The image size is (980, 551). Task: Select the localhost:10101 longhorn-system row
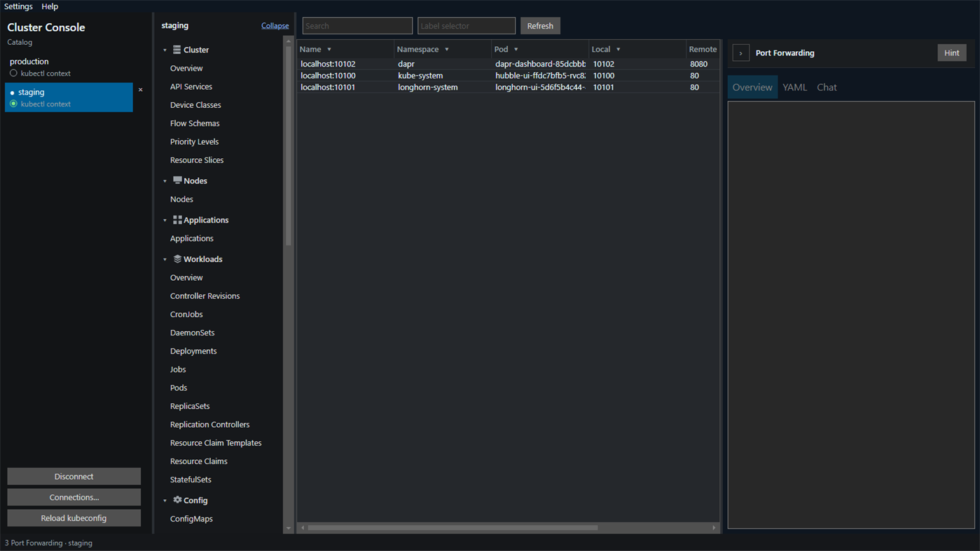509,88
